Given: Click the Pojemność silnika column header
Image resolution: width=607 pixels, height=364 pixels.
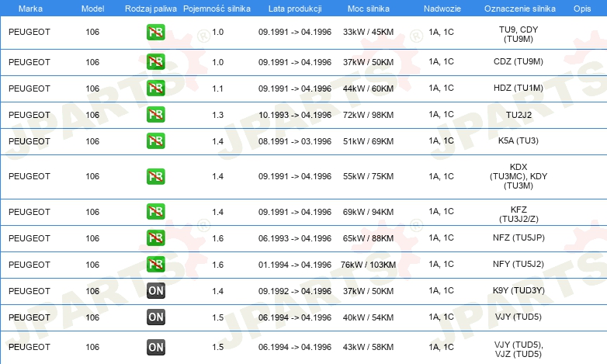Looking at the screenshot, I should click(x=217, y=9).
